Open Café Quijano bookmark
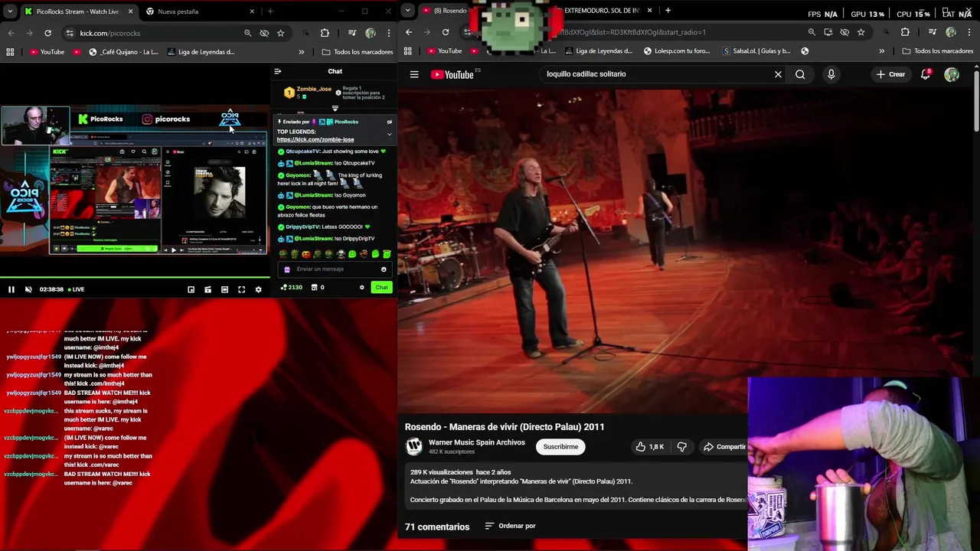980x551 pixels. tap(123, 52)
